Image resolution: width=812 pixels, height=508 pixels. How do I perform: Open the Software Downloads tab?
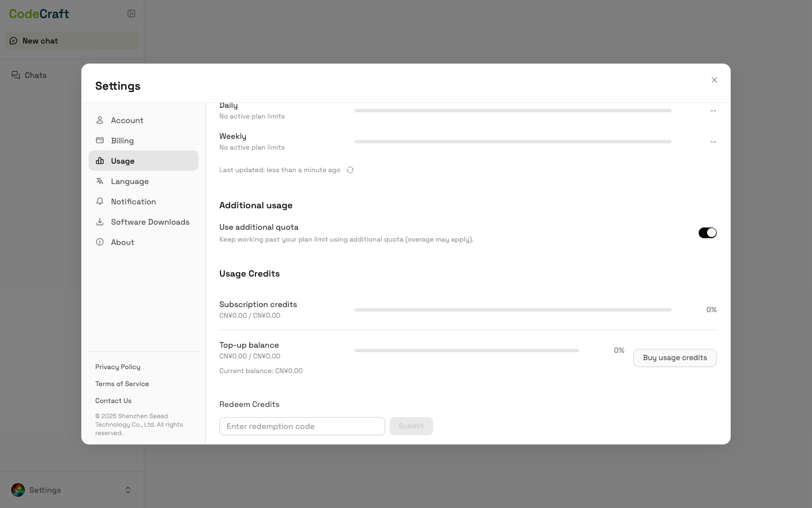[x=143, y=222]
